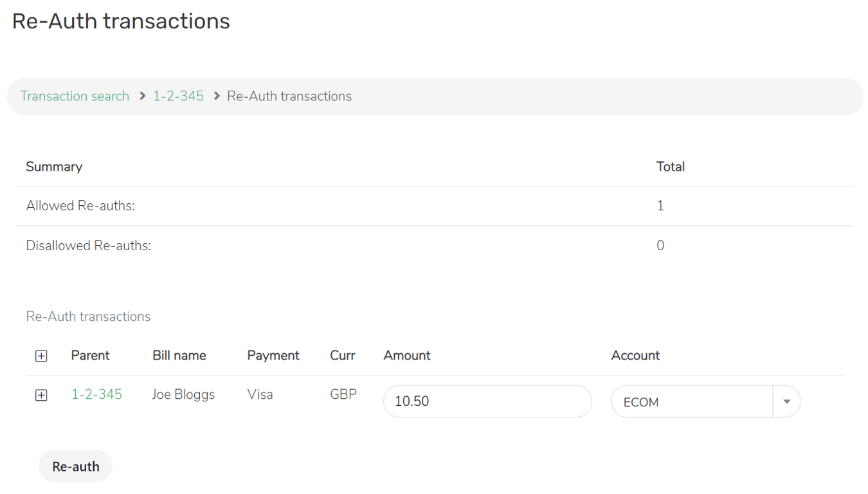This screenshot has height=494, width=868.
Task: Click the Disallowed Re-auths summary row
Action: (435, 246)
